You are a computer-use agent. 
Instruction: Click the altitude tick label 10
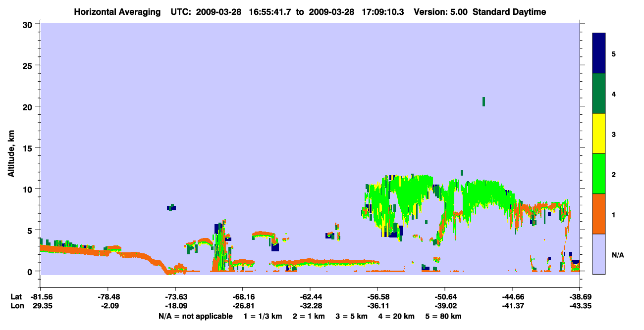pos(29,189)
